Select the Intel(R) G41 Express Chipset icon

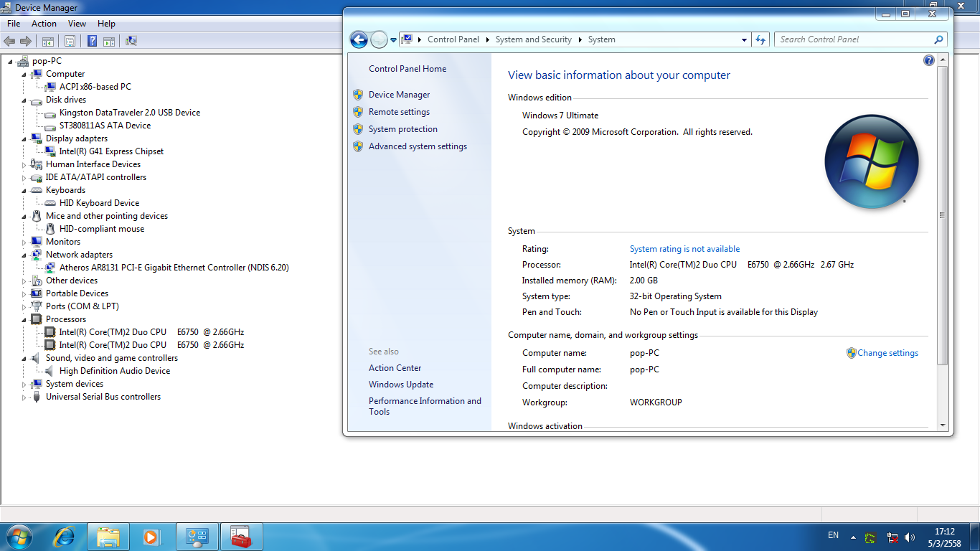click(x=50, y=151)
